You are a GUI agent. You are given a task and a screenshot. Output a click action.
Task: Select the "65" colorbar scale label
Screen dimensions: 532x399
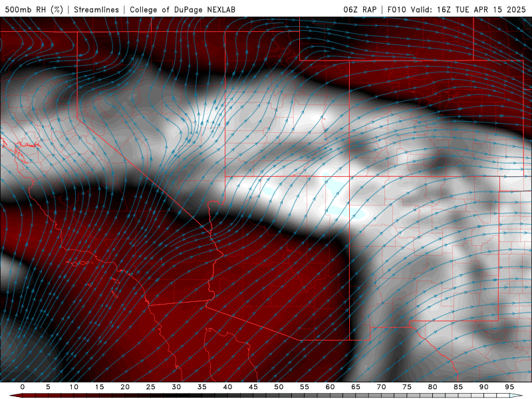tap(356, 387)
